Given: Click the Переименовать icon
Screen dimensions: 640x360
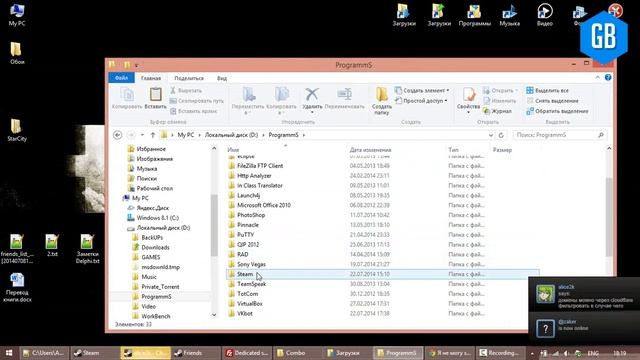Looking at the screenshot, I should coord(344,94).
